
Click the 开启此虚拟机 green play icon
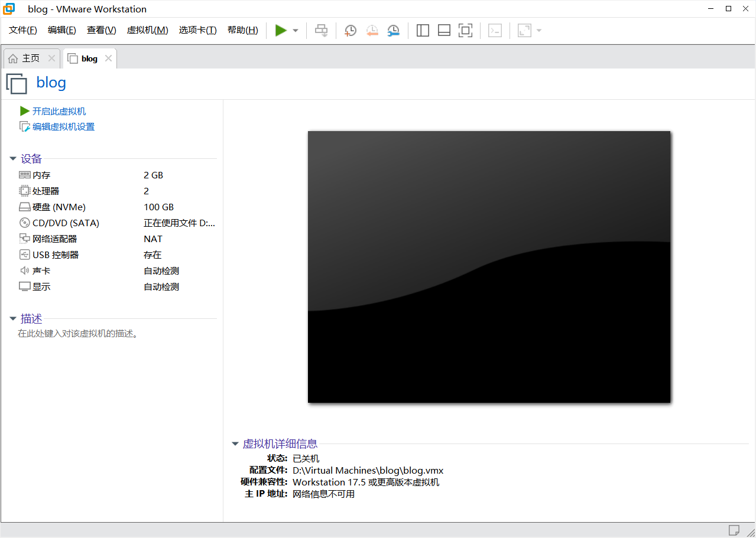tap(24, 111)
